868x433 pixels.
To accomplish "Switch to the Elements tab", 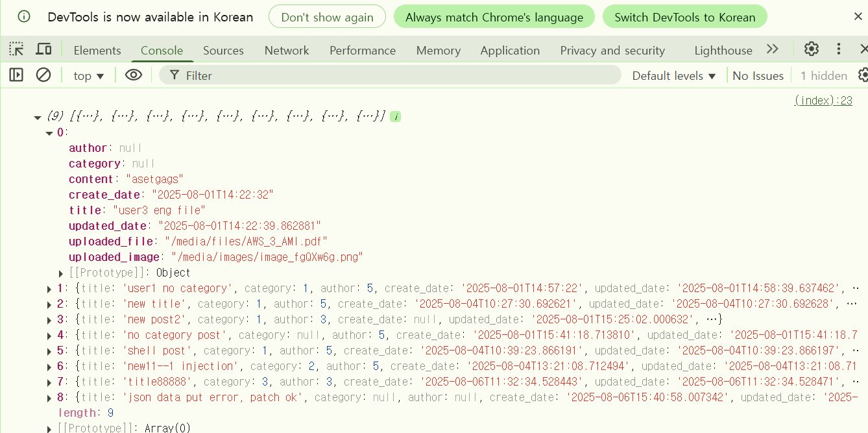I will (97, 51).
